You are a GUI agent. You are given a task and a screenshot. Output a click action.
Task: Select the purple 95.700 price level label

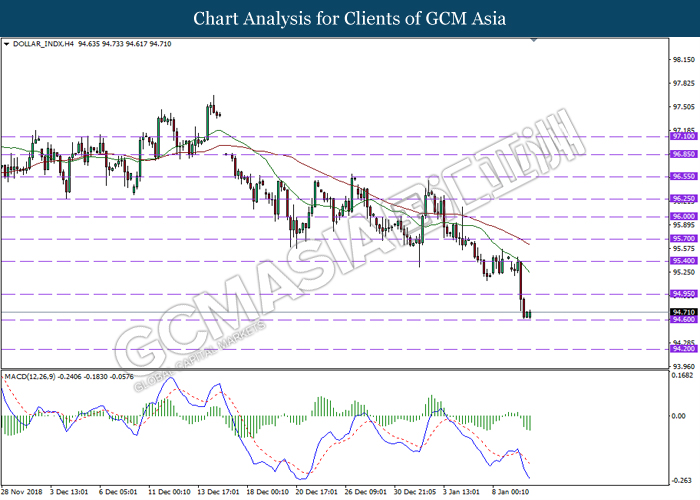683,238
